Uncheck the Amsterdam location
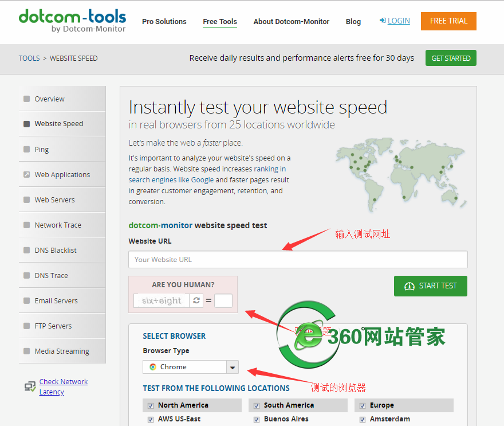 363,420
